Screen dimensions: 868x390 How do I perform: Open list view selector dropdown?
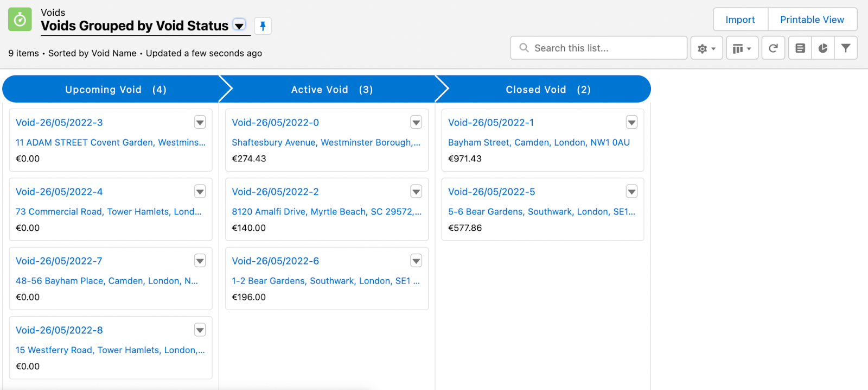click(x=239, y=26)
